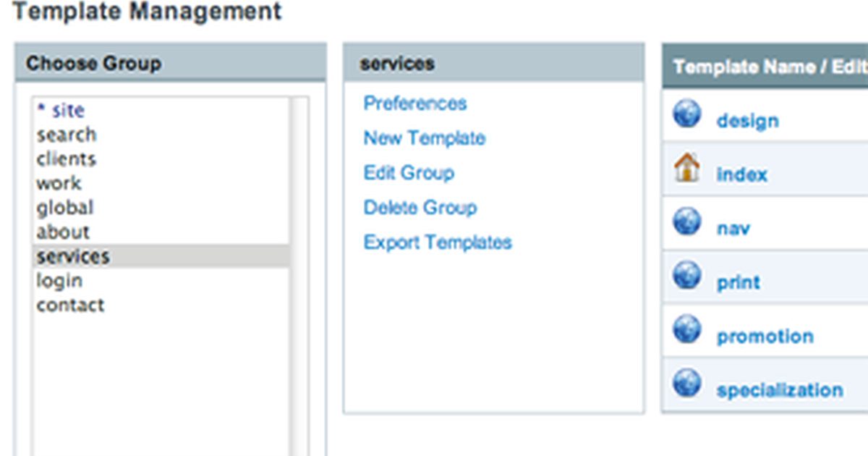The width and height of the screenshot is (868, 456).
Task: Click the globe icon next to promotion
Action: (686, 330)
